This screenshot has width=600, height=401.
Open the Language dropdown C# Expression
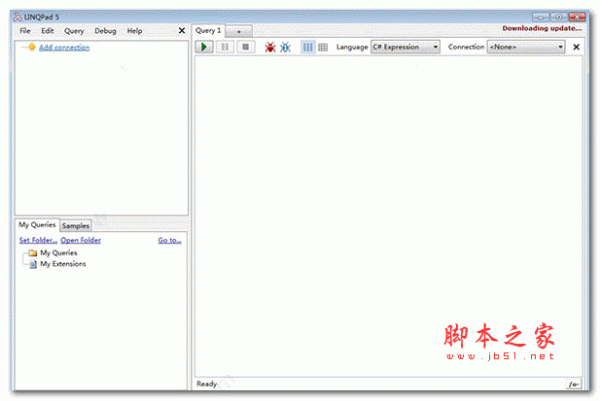click(405, 47)
